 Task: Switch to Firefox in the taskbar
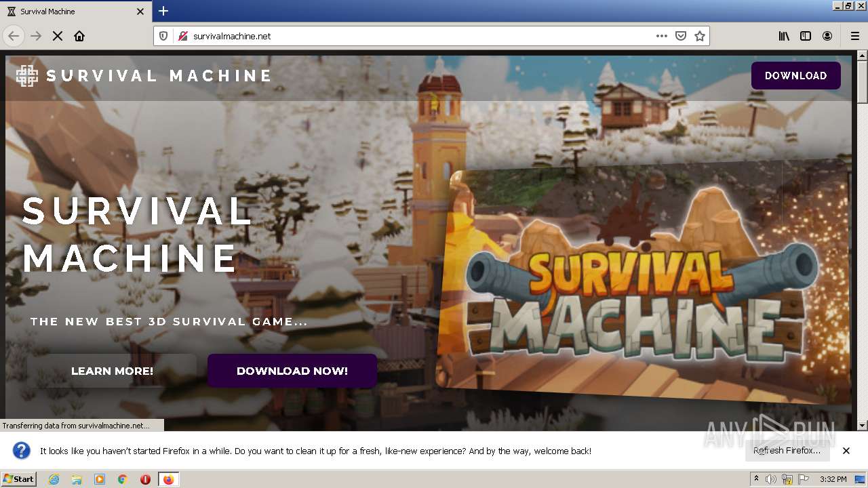pyautogui.click(x=168, y=479)
